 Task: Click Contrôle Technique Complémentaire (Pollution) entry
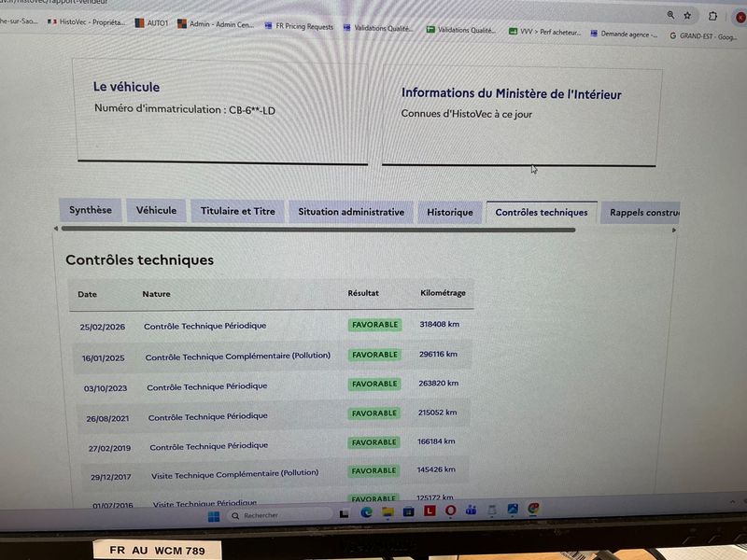[x=238, y=357]
